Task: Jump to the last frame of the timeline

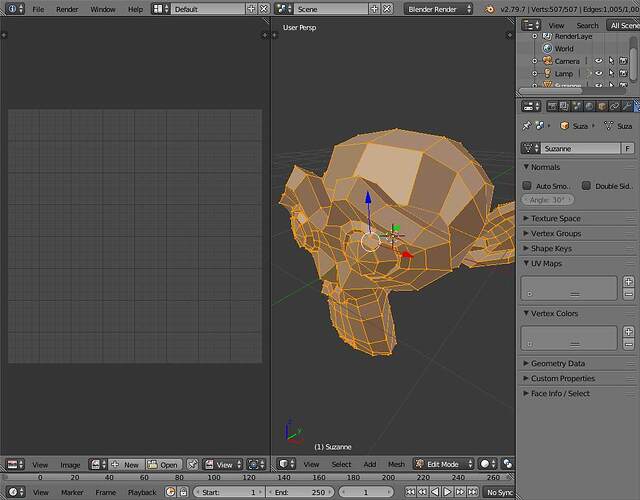Action: pos(473,492)
